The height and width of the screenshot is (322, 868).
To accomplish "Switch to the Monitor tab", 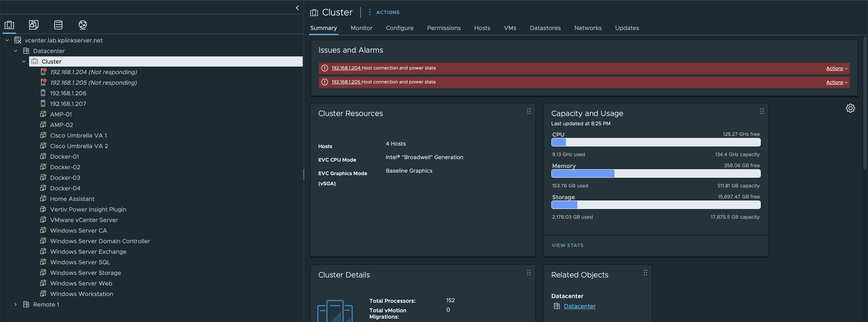I will point(361,28).
